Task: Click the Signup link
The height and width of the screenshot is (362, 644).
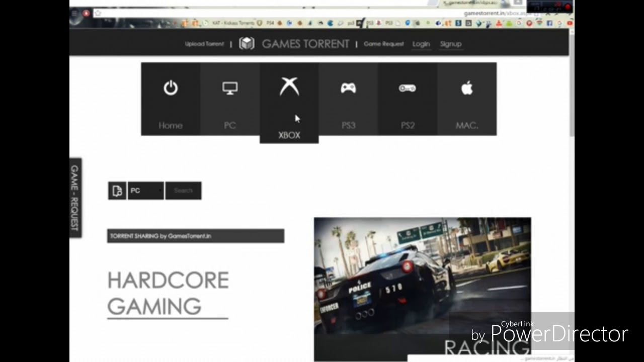Action: click(451, 44)
